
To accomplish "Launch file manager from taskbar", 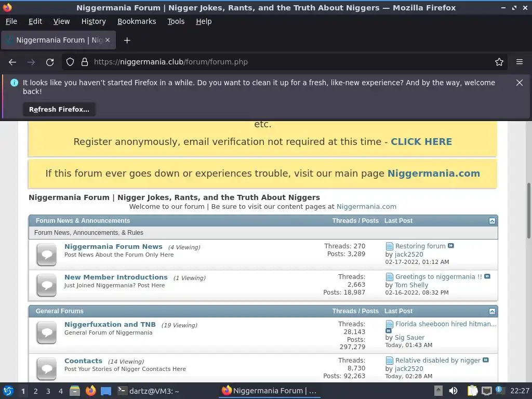I will coord(75,391).
